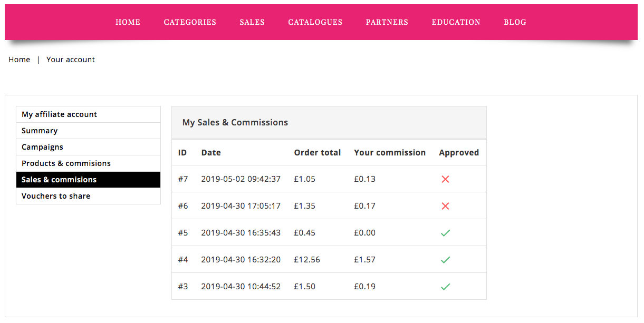Screen dimensions: 644x323
Task: Navigate to the Partners page
Action: pos(387,22)
